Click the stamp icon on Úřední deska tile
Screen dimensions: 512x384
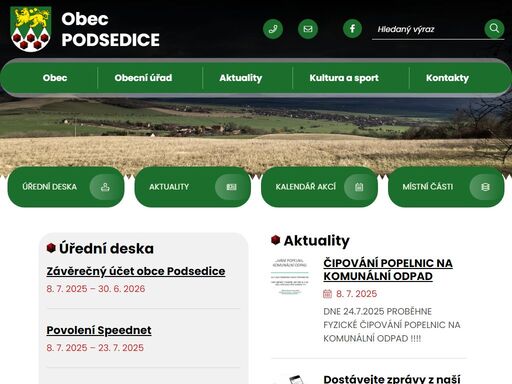[105, 187]
